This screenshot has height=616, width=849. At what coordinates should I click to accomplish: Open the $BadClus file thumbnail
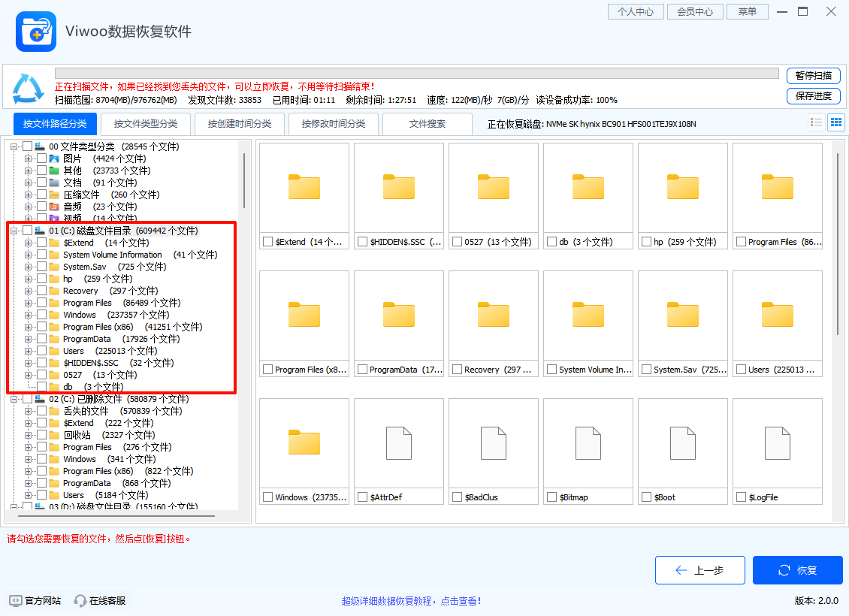coord(493,443)
